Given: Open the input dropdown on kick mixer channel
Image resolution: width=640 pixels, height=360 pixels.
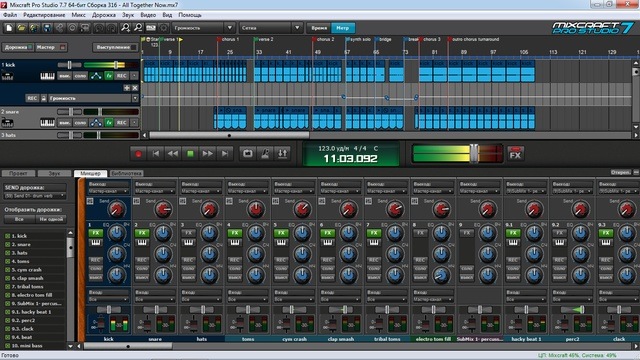Looking at the screenshot, I should [108, 299].
